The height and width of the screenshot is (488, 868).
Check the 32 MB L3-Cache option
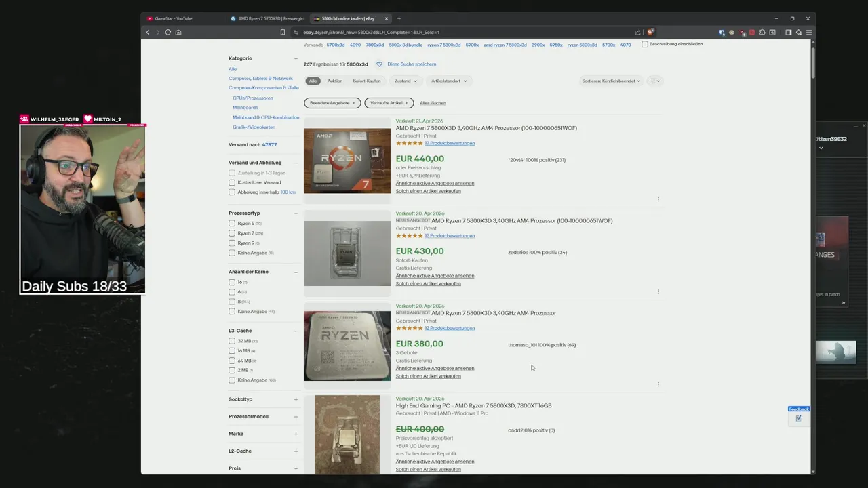(232, 341)
